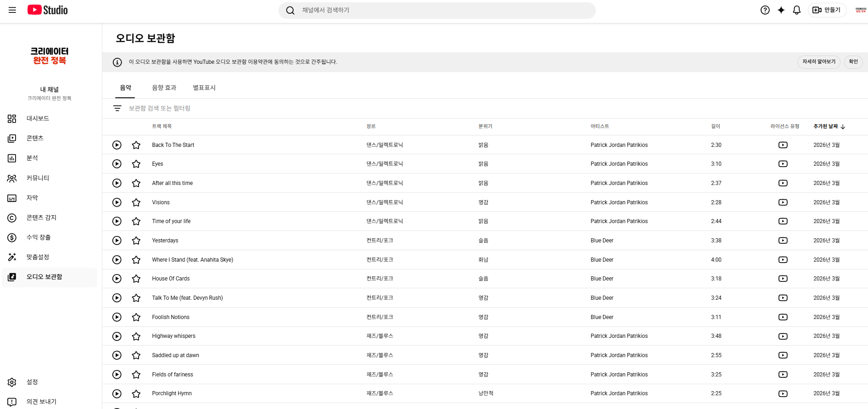The height and width of the screenshot is (409, 868).
Task: Open the sparkle AI assistant icon
Action: click(x=781, y=10)
